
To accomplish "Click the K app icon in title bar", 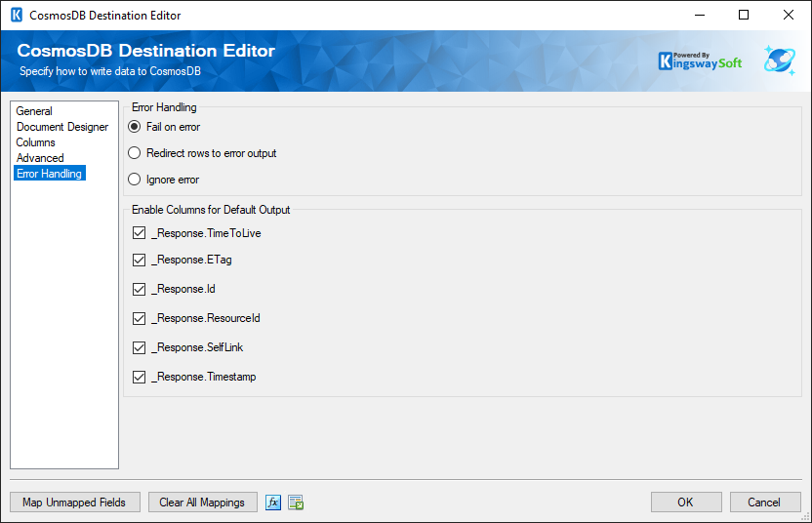I will tap(17, 15).
